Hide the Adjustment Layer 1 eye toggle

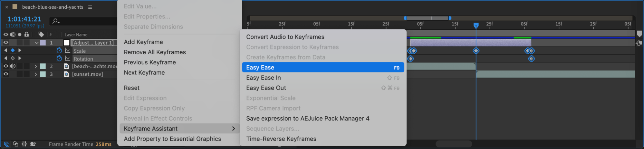[6, 42]
